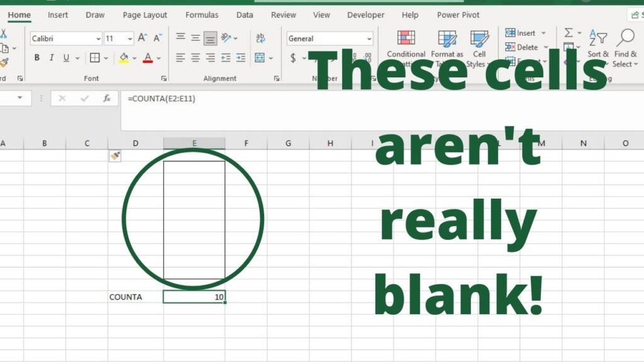Toggle bottom align for cells
644x362 pixels.
coord(211,39)
